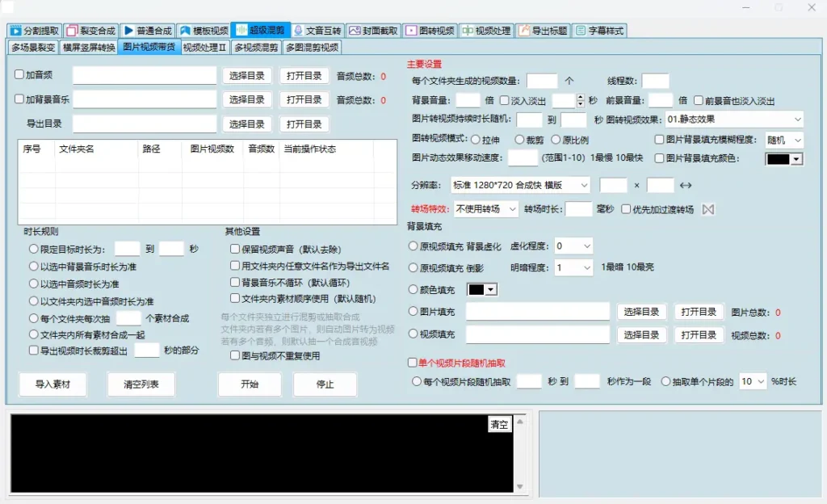827x504 pixels.
Task: Open the 普通合成 play-arrow tab icon
Action: [x=128, y=31]
